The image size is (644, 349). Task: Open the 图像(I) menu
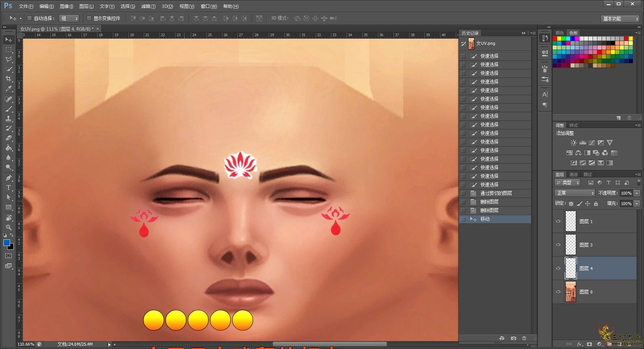click(66, 6)
